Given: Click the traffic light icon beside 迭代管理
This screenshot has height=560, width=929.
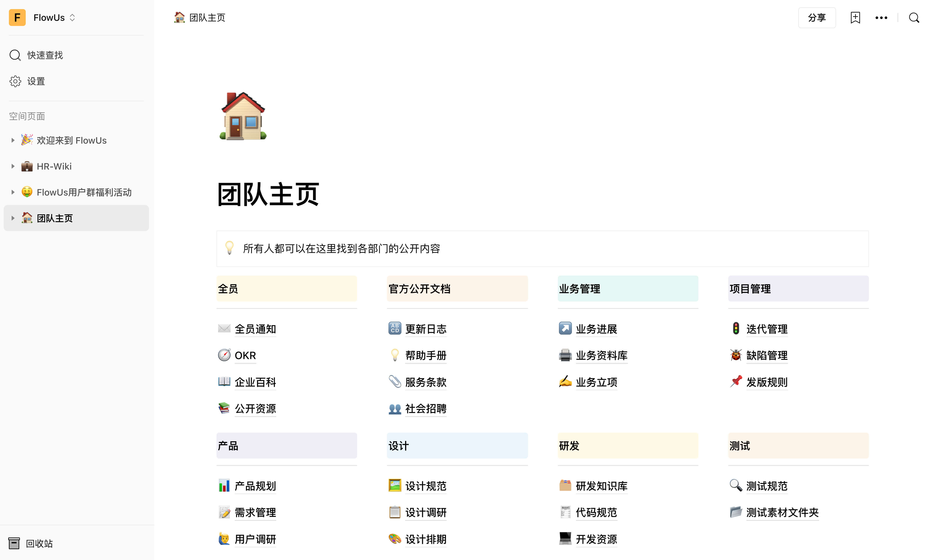Looking at the screenshot, I should (x=736, y=329).
